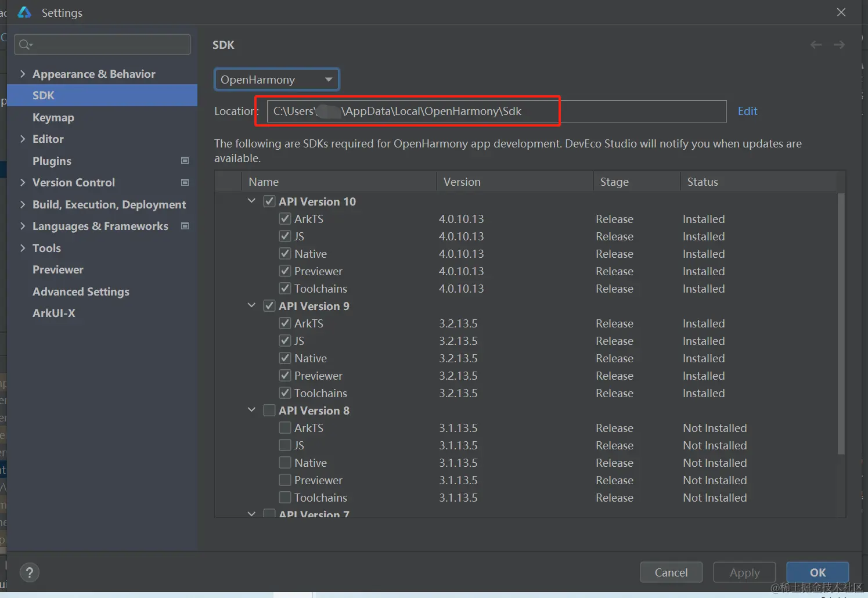
Task: Open the OpenHarmony SDK type dropdown
Action: [x=277, y=80]
